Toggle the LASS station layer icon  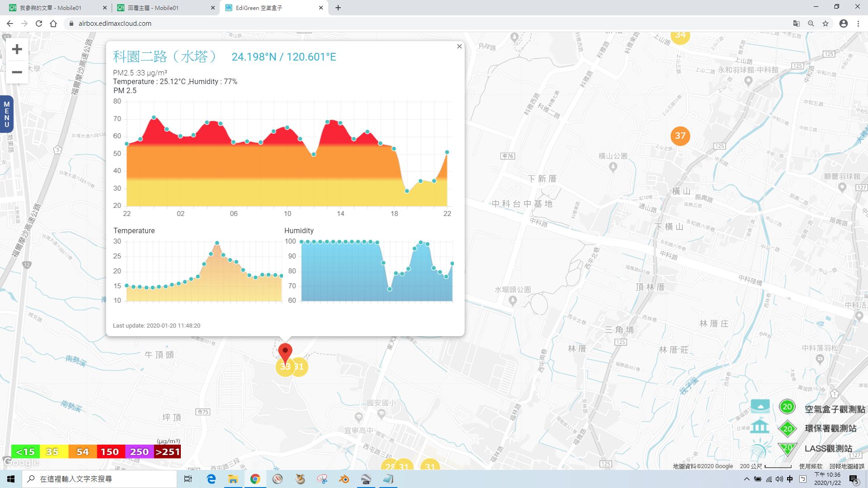760,449
